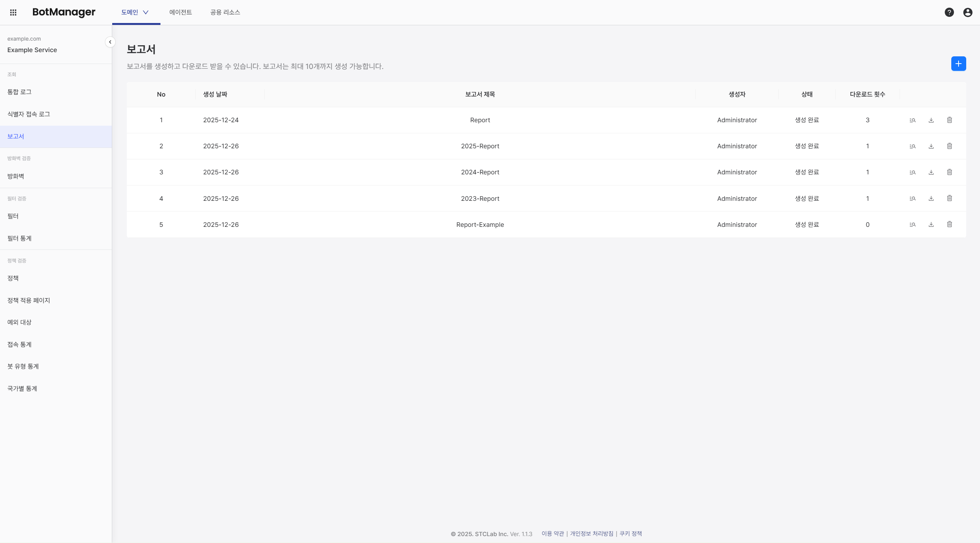
Task: Go to 필터 통계 sidebar item
Action: 20,238
